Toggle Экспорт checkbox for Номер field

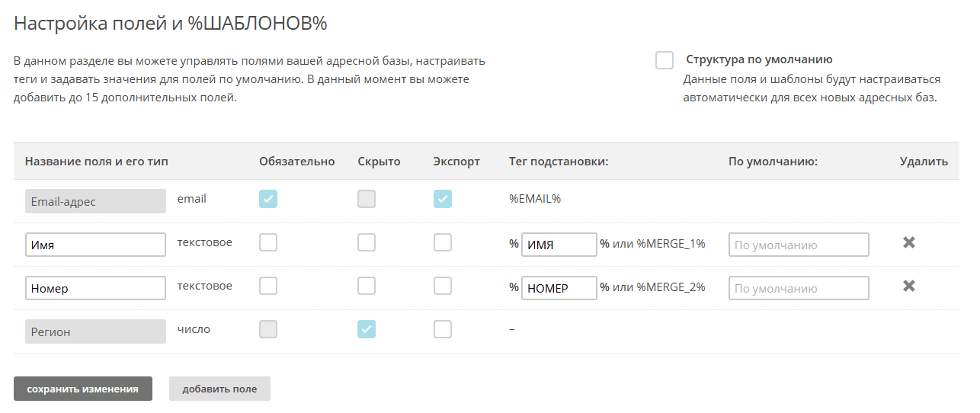tap(443, 287)
